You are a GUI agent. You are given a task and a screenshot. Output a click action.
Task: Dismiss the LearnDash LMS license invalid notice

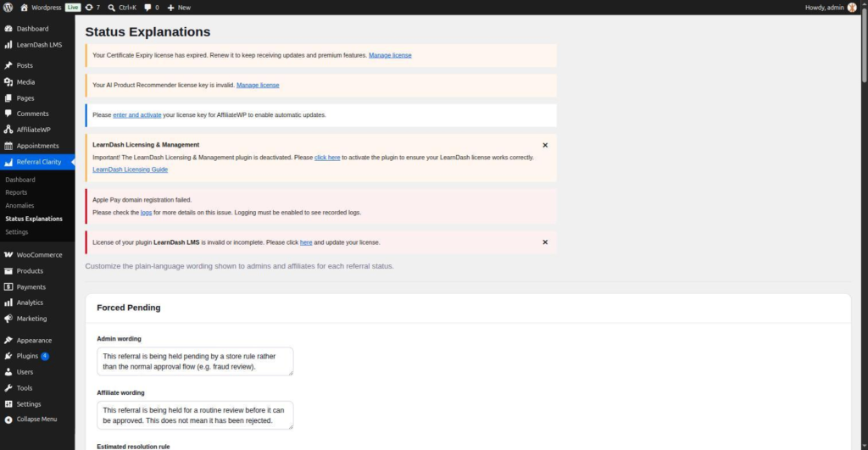[x=545, y=242]
